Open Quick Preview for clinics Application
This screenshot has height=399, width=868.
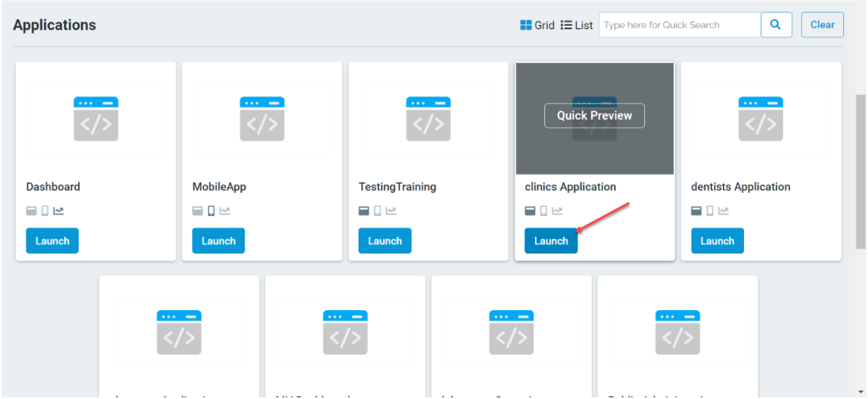point(594,116)
